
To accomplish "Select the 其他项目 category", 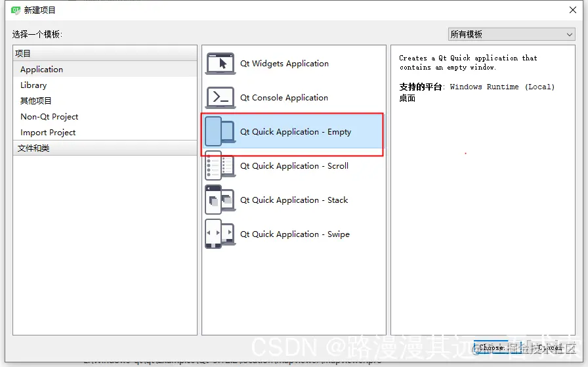I will (x=104, y=101).
